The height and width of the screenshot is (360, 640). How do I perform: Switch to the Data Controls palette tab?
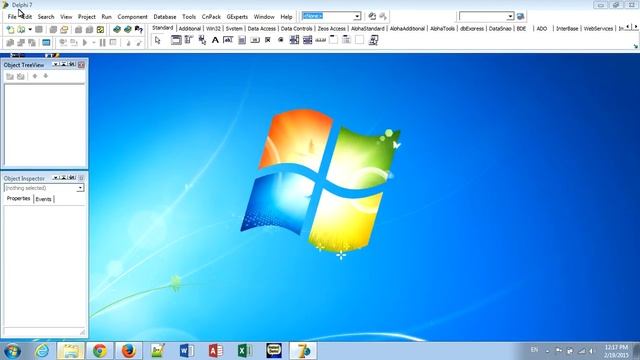coord(296,29)
